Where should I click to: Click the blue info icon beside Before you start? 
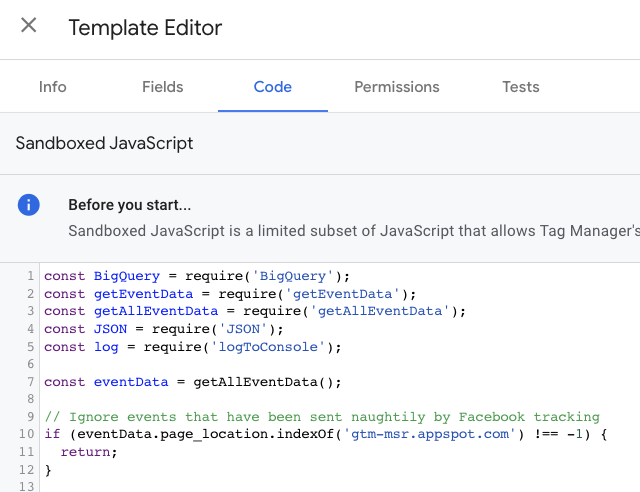[x=29, y=205]
